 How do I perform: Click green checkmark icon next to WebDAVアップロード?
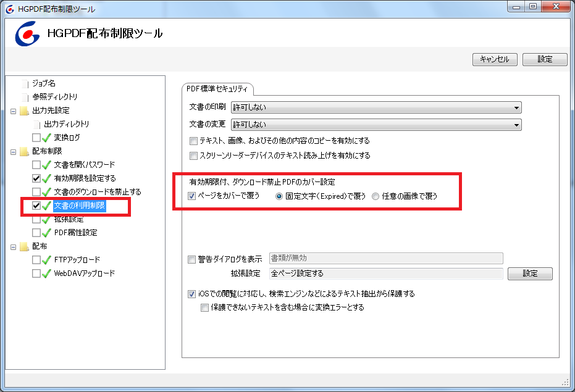[46, 273]
